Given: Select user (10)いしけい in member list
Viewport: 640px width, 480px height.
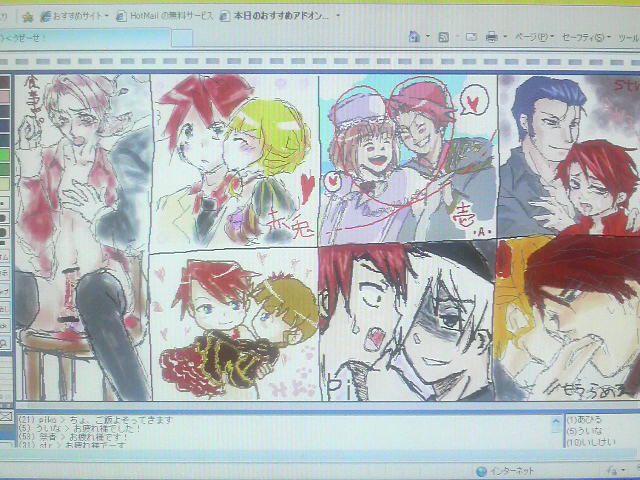Looking at the screenshot, I should (x=591, y=442).
